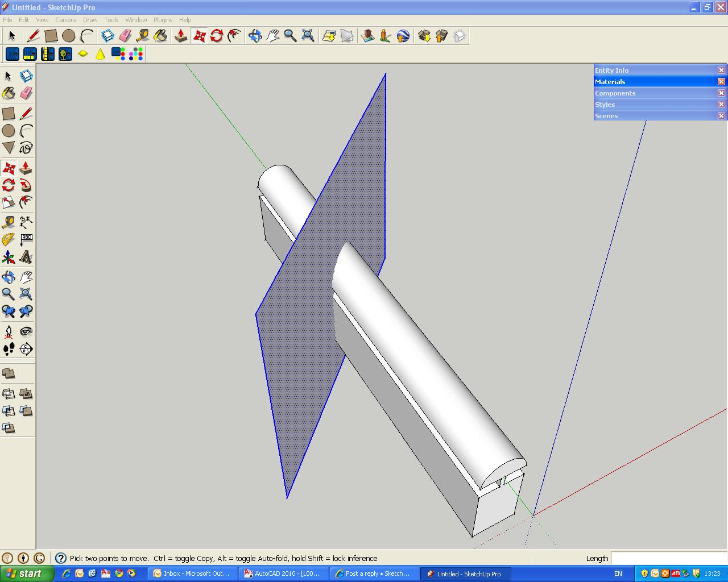Click the Length measurement input box
Viewport: 728px width, 582px height.
pyautogui.click(x=669, y=558)
